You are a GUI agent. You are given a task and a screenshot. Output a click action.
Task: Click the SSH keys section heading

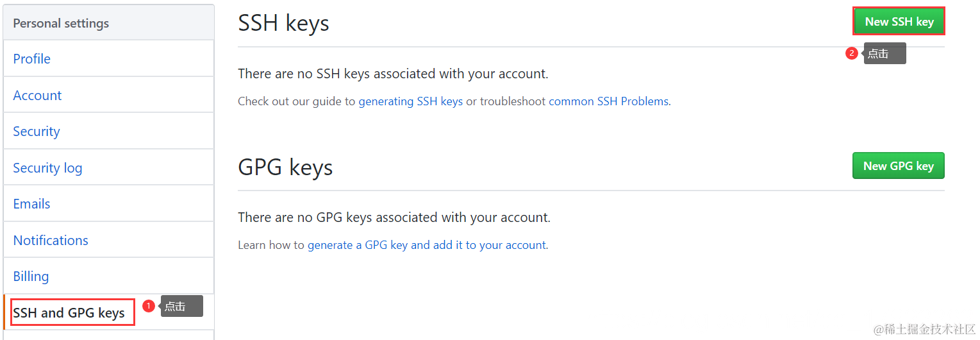pos(283,23)
